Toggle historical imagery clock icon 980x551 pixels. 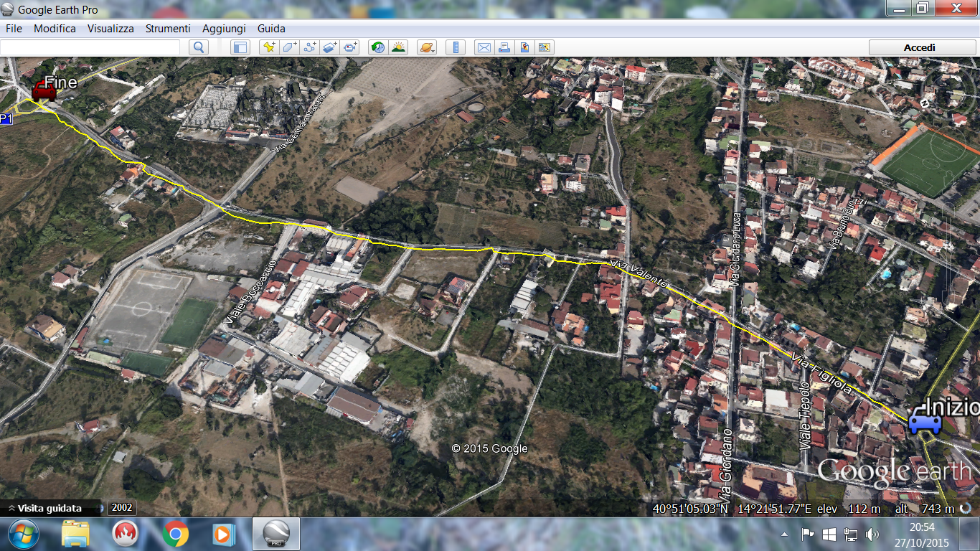[x=377, y=47]
